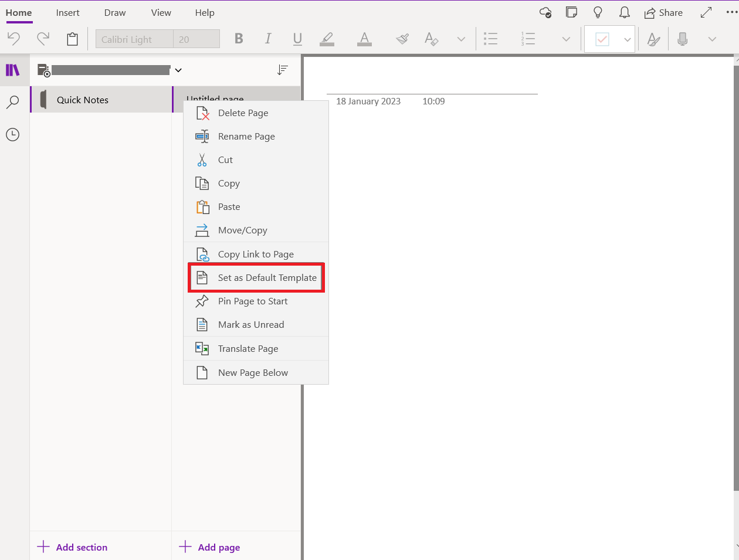Select Copy in the context menu
Screen dimensions: 739x560
(x=256, y=183)
